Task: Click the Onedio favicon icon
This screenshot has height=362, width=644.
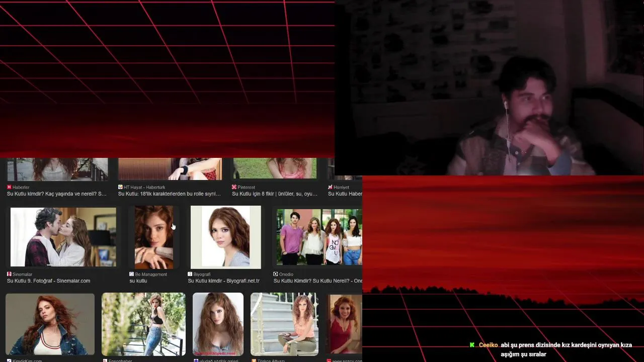Action: (276, 274)
